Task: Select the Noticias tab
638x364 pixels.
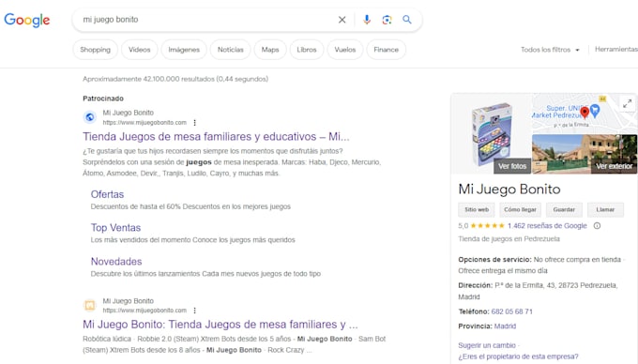Action: tap(230, 50)
